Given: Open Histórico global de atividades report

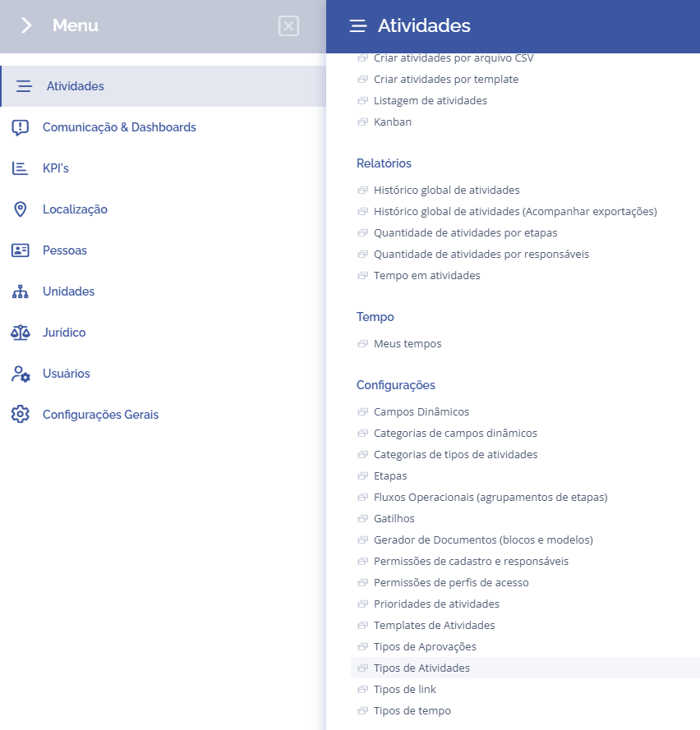Looking at the screenshot, I should pyautogui.click(x=446, y=190).
